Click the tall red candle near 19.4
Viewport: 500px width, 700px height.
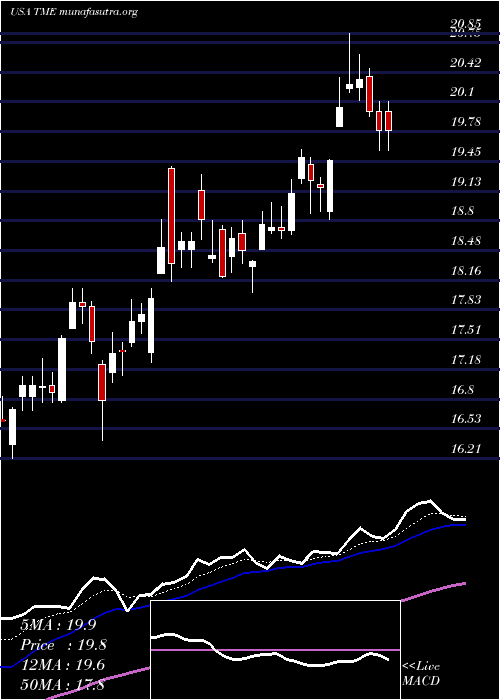[x=171, y=216]
